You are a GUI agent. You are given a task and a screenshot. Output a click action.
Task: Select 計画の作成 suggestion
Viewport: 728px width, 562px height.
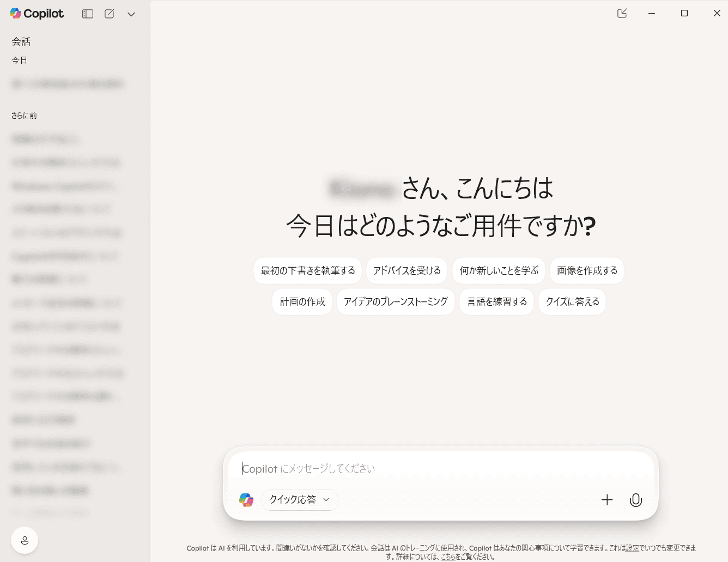pos(302,302)
